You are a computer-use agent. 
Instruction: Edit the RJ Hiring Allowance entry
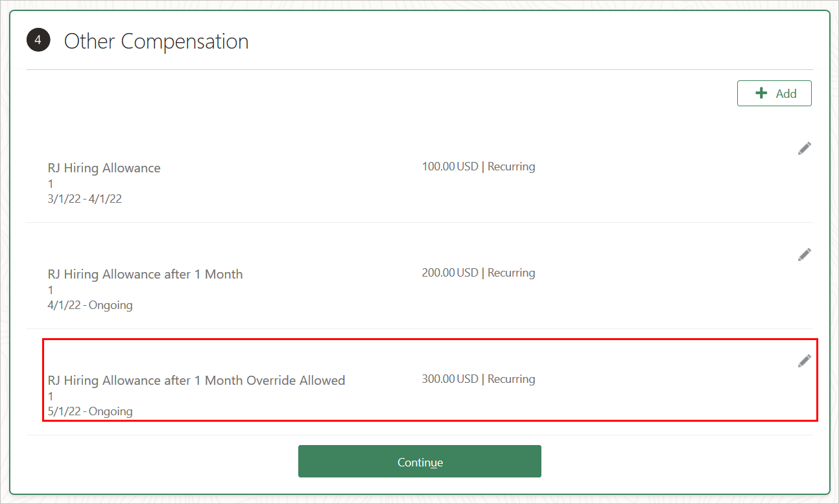804,148
